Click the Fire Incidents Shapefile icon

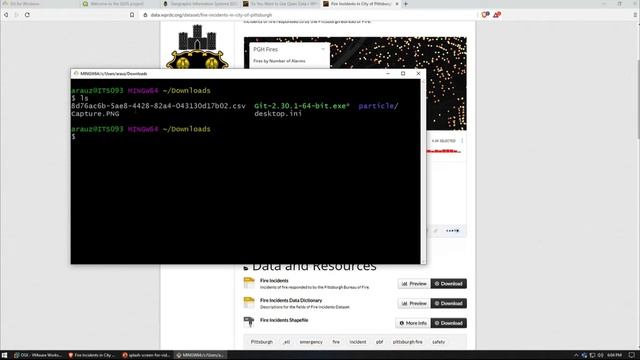[249, 322]
